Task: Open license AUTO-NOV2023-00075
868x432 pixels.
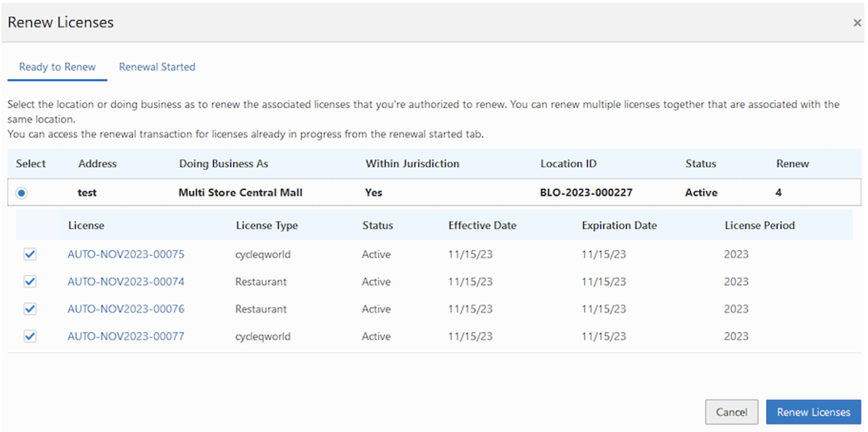Action: pos(126,254)
